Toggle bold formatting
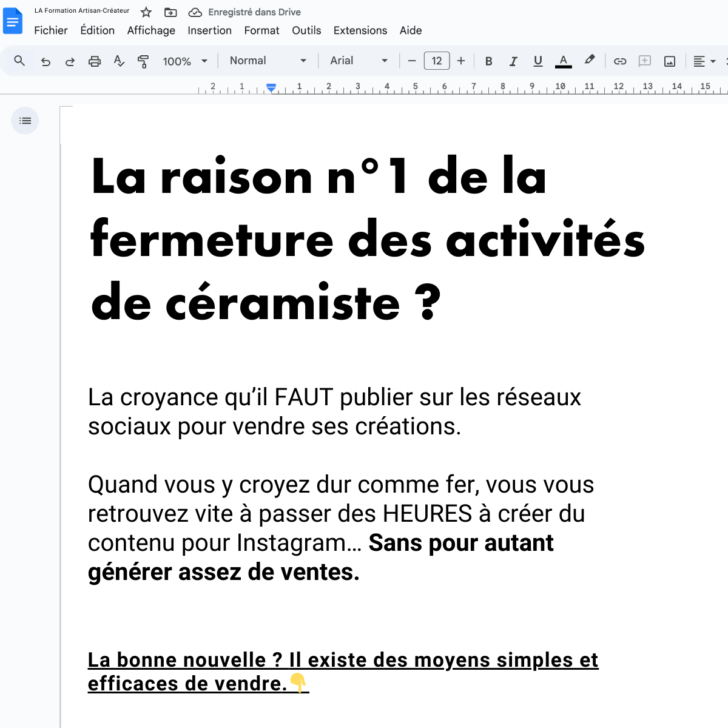Image resolution: width=728 pixels, height=728 pixels. [x=489, y=61]
